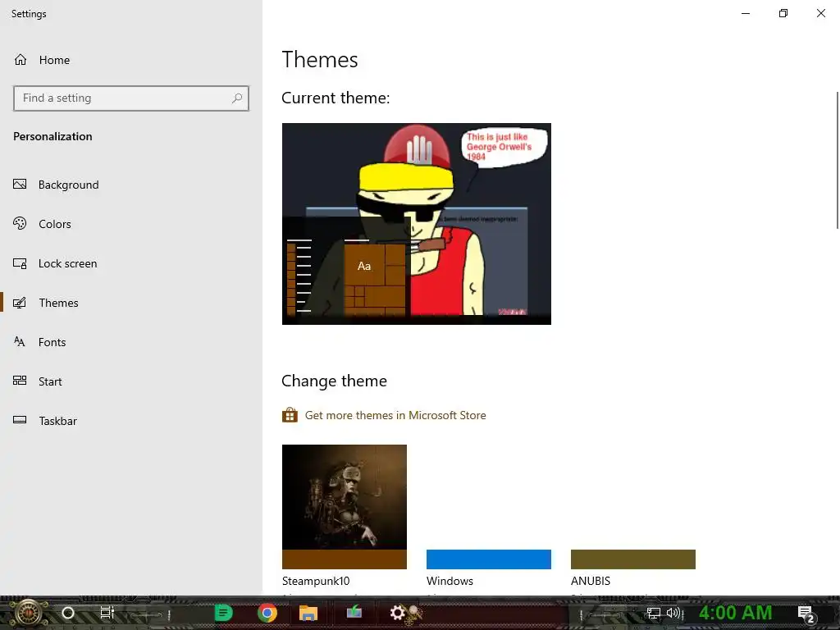The height and width of the screenshot is (630, 840).
Task: Open the volume tray icon
Action: [675, 613]
